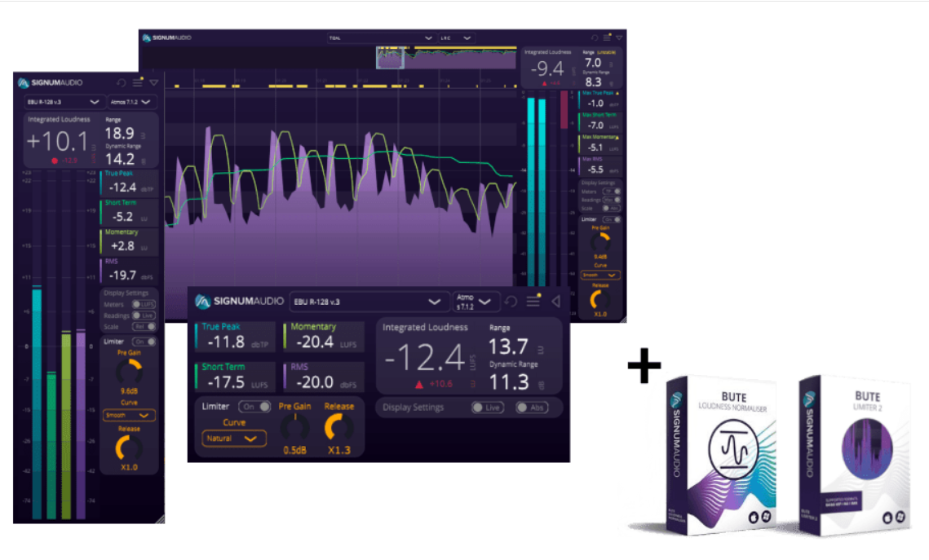
Task: Toggle the Readings Live switch in left tall plugin
Action: [x=144, y=315]
